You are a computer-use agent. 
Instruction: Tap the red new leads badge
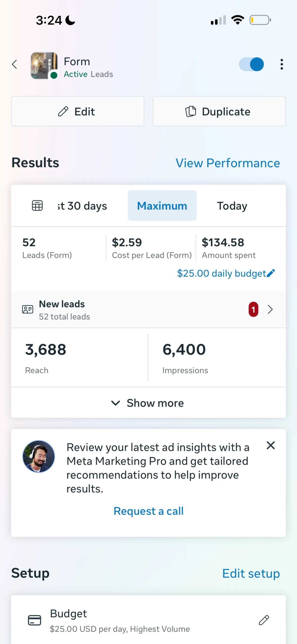tap(253, 309)
